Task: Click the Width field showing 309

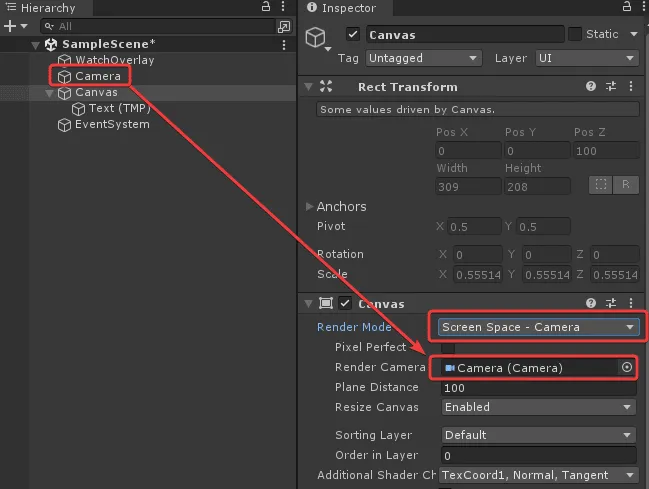Action: tap(468, 187)
